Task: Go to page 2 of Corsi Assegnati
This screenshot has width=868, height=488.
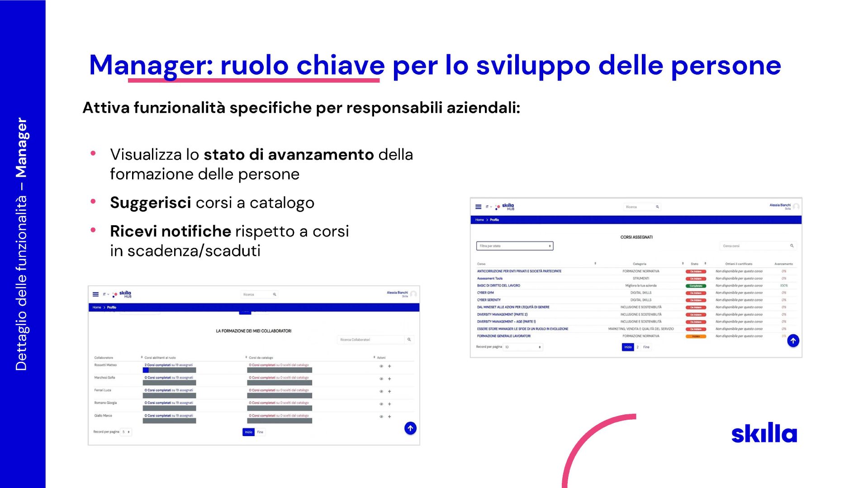Action: tap(637, 347)
